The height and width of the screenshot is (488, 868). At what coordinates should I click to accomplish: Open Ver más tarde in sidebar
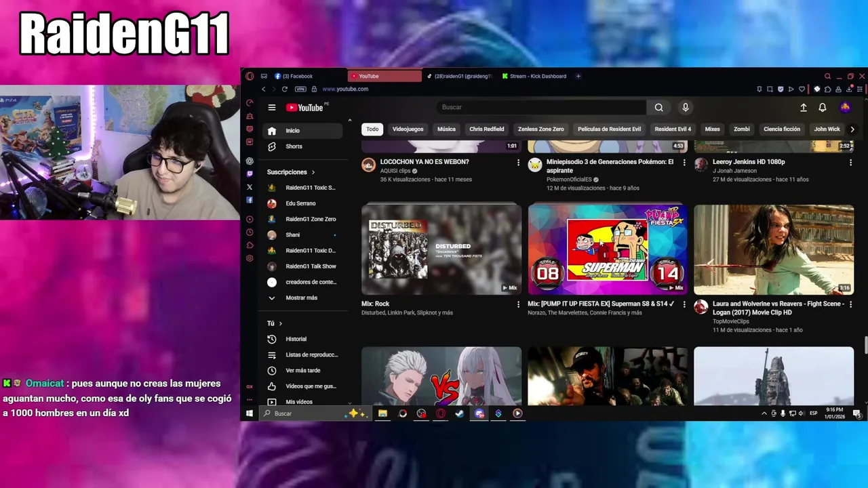[x=302, y=371]
